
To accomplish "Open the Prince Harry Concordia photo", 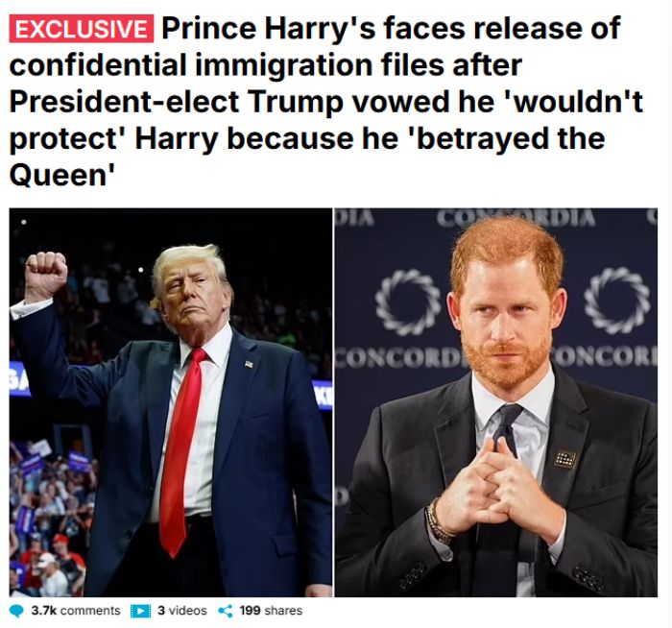I will [x=496, y=402].
